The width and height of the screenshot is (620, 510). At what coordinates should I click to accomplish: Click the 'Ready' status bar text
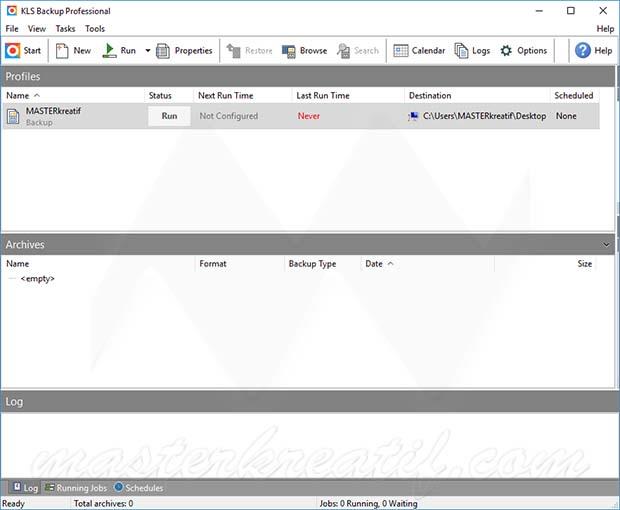[x=13, y=504]
